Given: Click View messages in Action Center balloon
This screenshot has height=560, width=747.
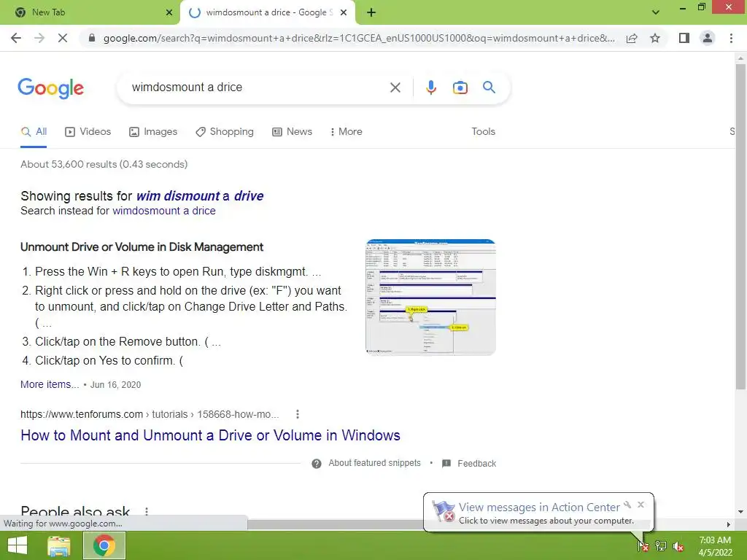Looking at the screenshot, I should coord(539,507).
